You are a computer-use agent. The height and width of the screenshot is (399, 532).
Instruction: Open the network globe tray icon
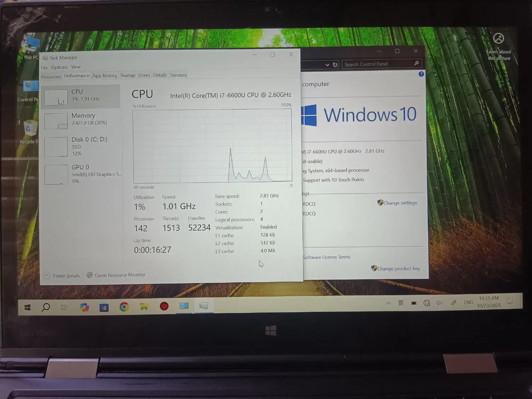(x=427, y=303)
